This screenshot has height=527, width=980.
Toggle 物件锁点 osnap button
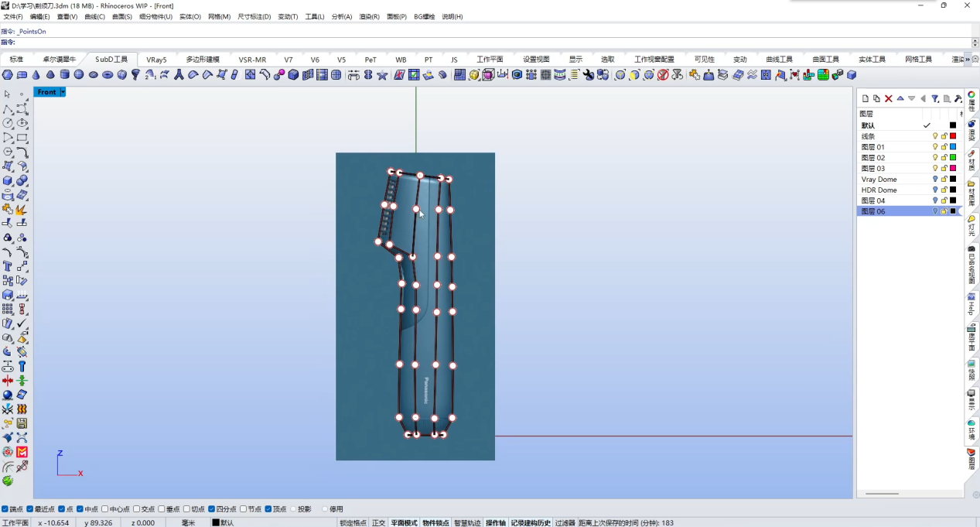436,522
